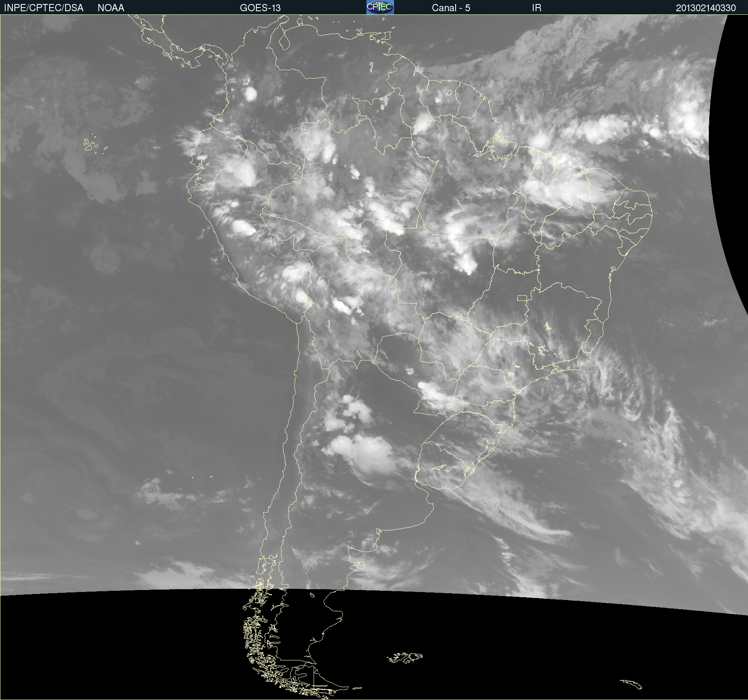The width and height of the screenshot is (748, 700).
Task: Select the INPE/CPTEC/DSA header text
Action: click(44, 8)
